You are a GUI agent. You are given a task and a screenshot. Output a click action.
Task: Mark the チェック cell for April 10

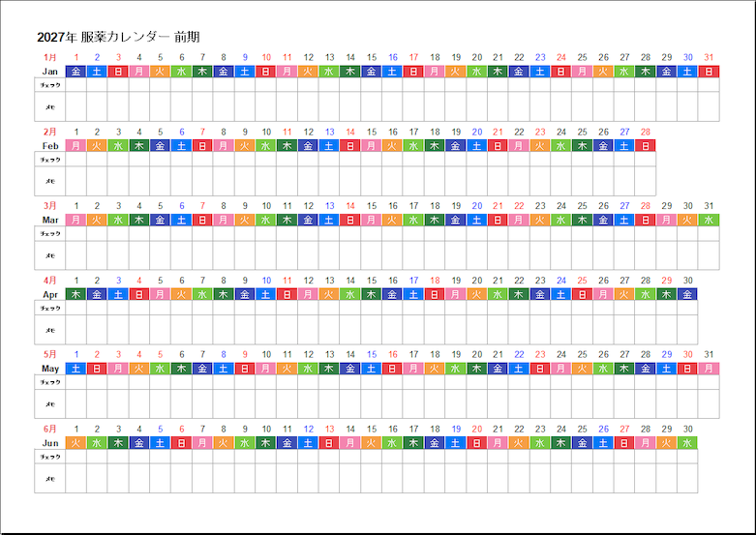click(x=266, y=308)
